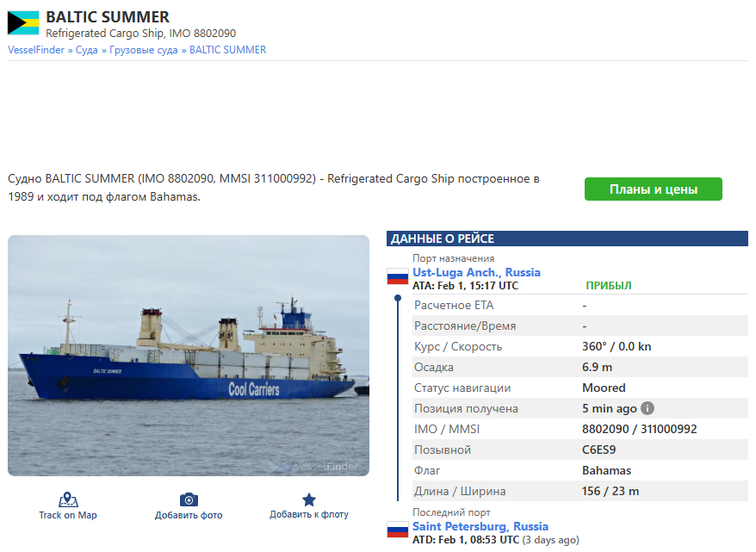Click the Russian flag next to Ust-Luga Anch.
This screenshot has width=756, height=552.
pos(398,276)
